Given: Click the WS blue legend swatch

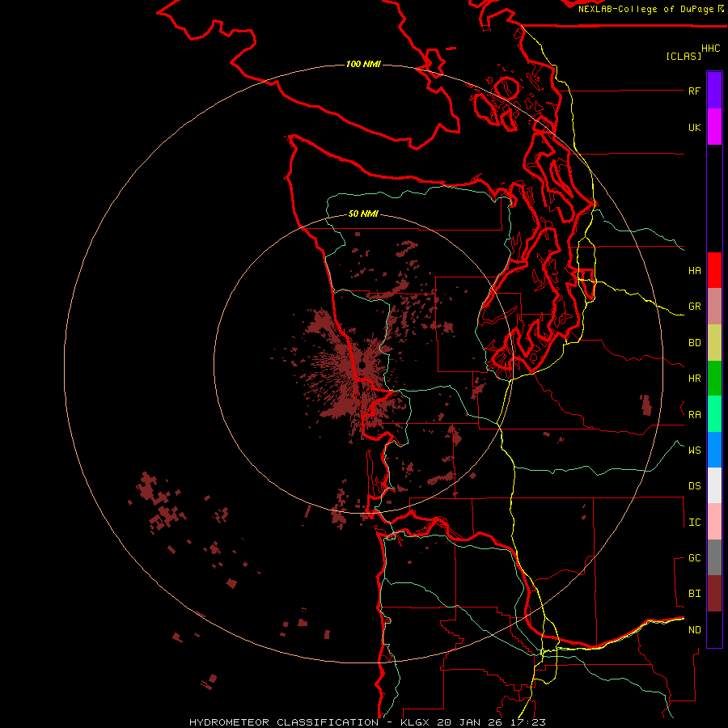Looking at the screenshot, I should (x=714, y=450).
